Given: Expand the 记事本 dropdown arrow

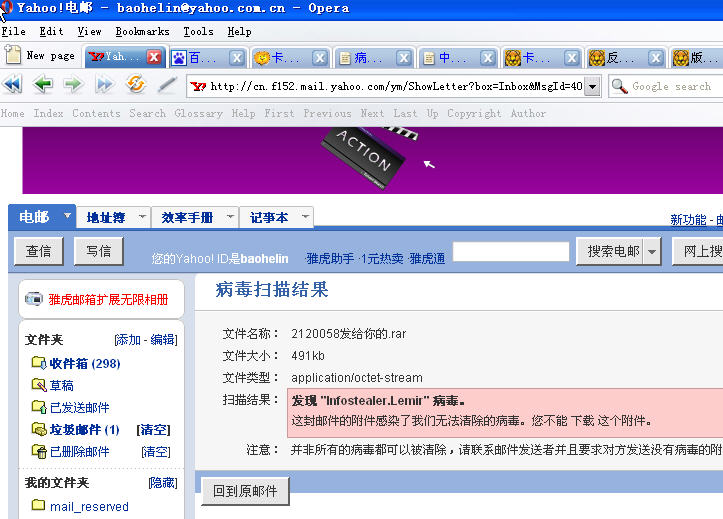Looking at the screenshot, I should 305,216.
